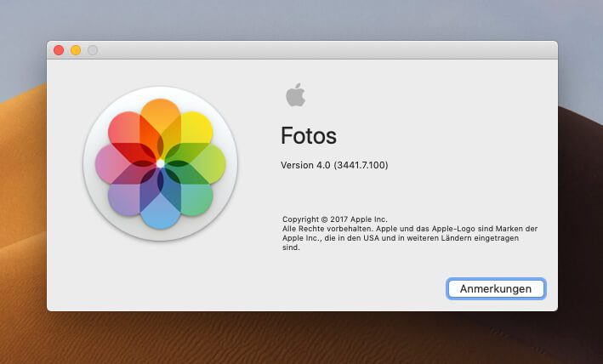Click the yellow petal of the Fotos icon

pos(194,129)
